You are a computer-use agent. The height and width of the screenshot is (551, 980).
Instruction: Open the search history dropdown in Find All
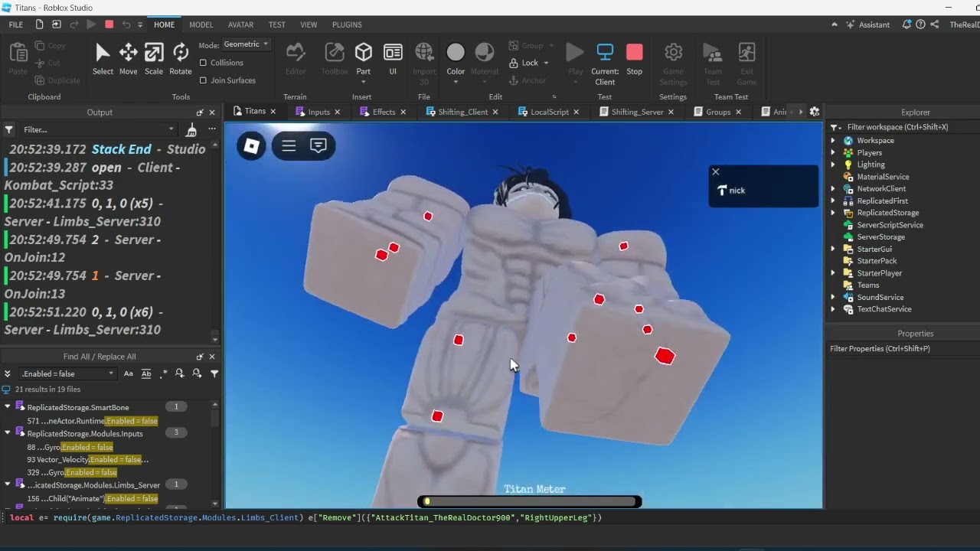[111, 373]
